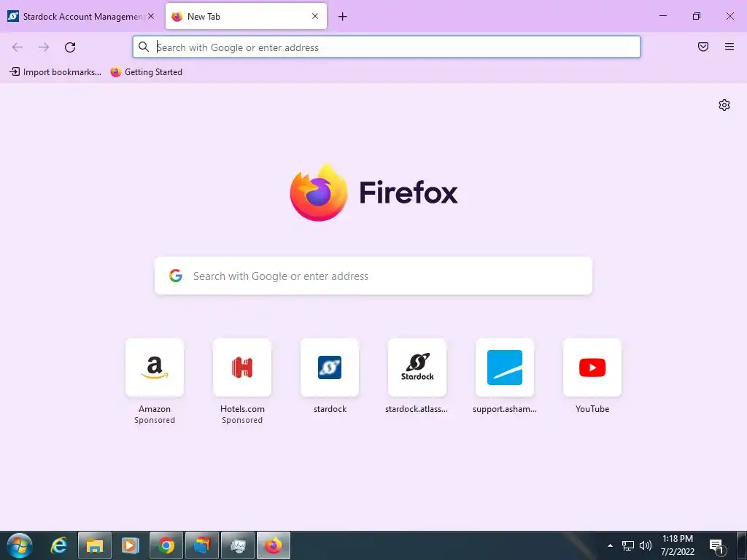This screenshot has height=560, width=747.
Task: Show hidden system tray icons
Action: click(x=610, y=545)
